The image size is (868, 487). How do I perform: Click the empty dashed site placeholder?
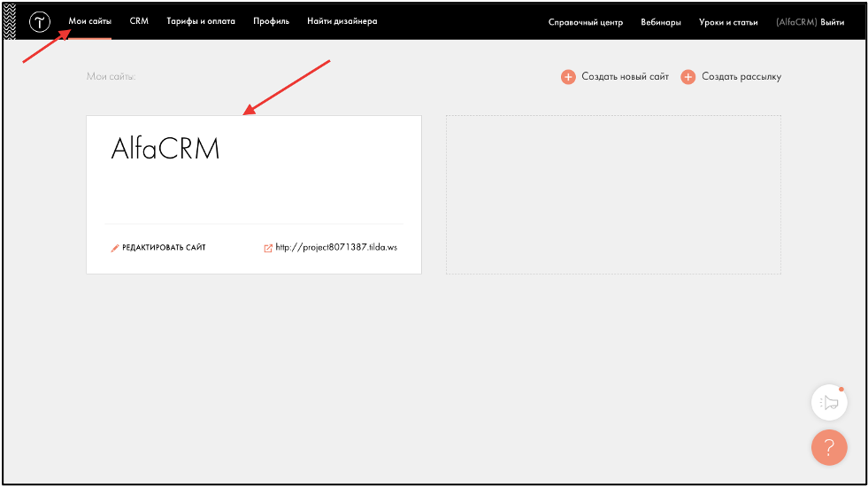(613, 195)
